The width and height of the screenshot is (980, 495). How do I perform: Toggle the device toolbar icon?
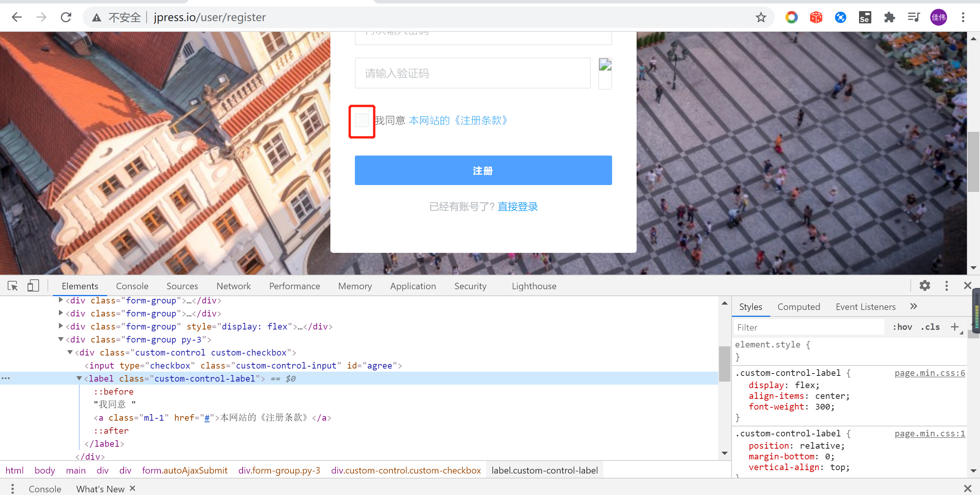tap(33, 286)
